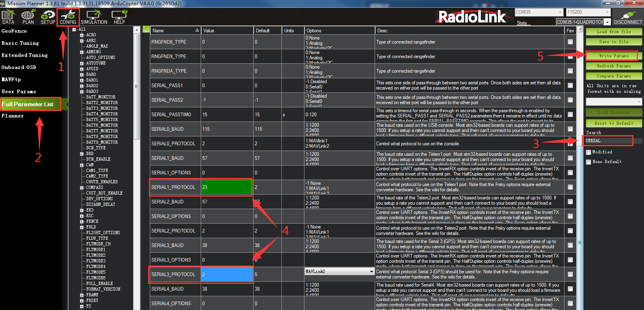The width and height of the screenshot is (644, 310).
Task: Expand the AHRS tree node
Action: [82, 41]
